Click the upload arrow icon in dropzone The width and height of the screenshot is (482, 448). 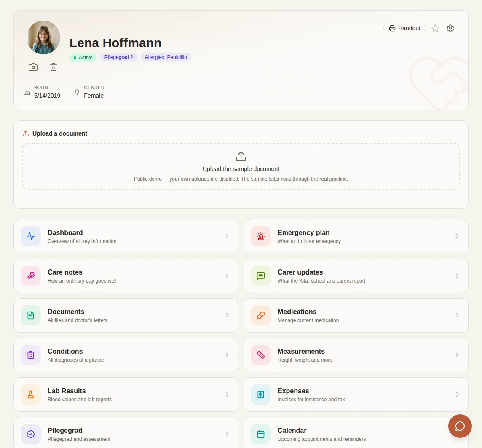241,156
